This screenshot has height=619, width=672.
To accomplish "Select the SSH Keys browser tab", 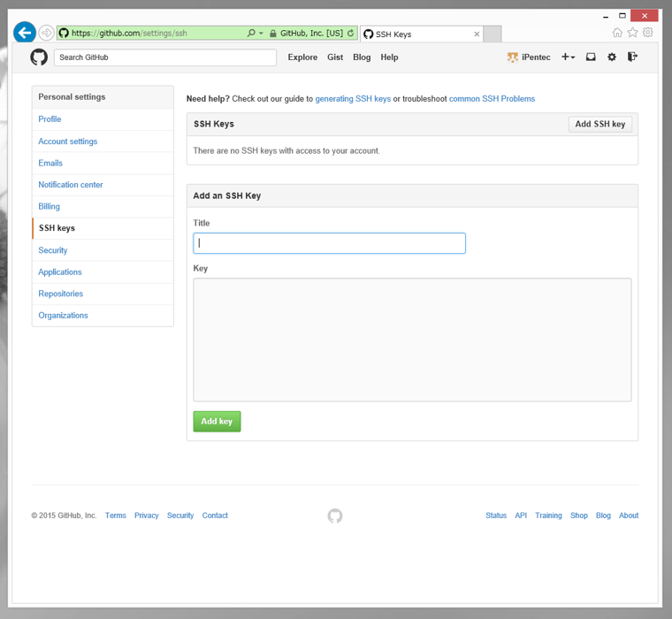I will (422, 34).
